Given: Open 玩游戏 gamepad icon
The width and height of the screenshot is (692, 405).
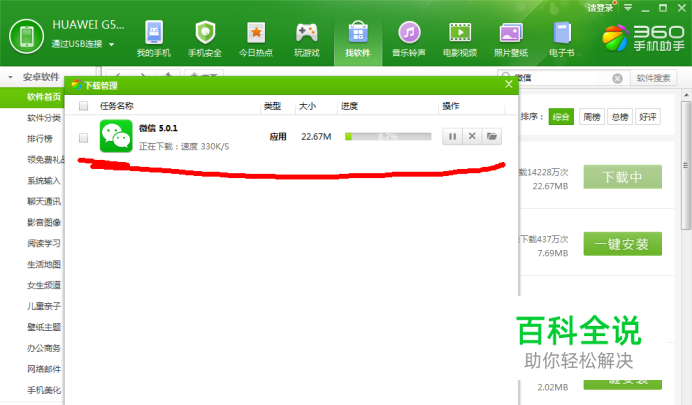Looking at the screenshot, I should (x=307, y=32).
